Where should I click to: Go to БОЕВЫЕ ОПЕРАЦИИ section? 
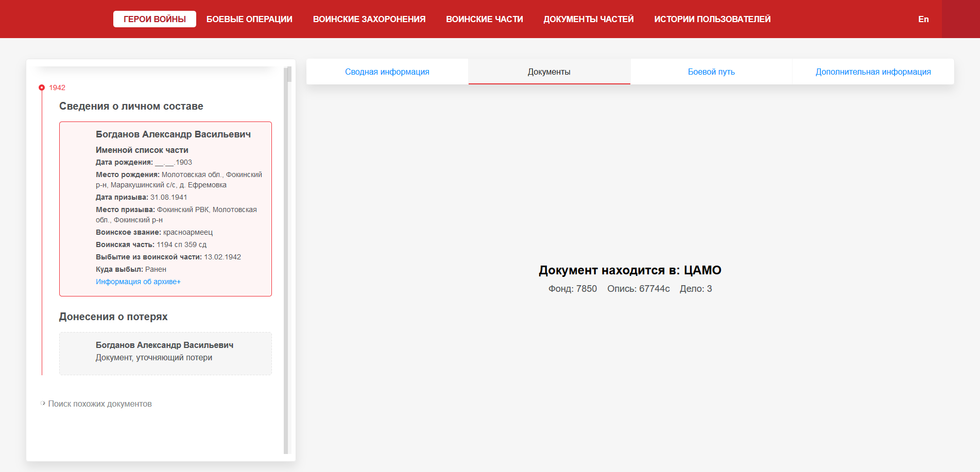coord(249,19)
